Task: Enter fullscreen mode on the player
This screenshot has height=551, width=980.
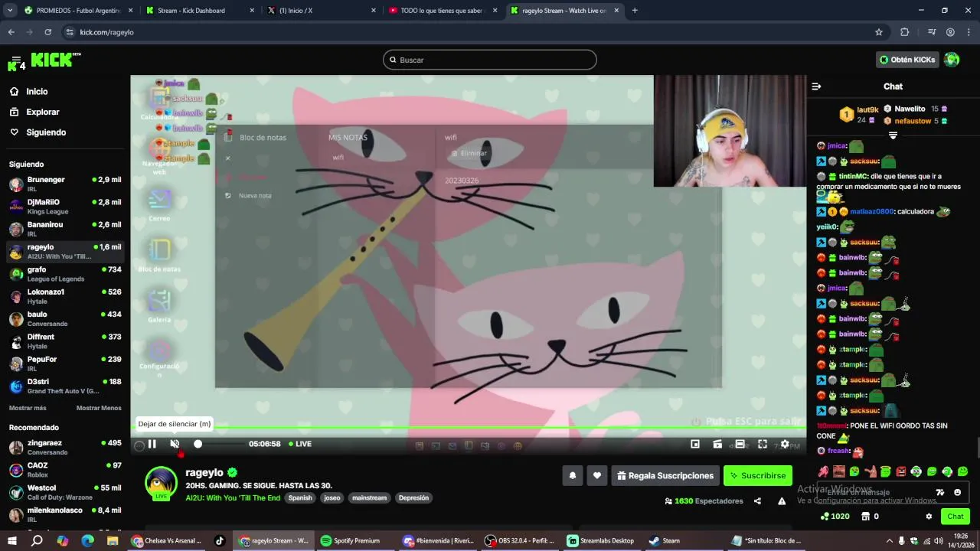Action: tap(763, 444)
